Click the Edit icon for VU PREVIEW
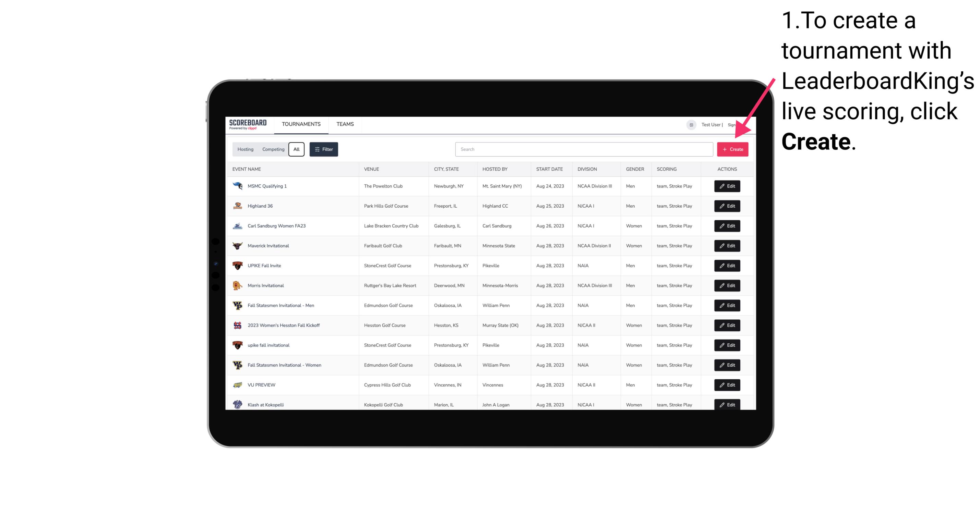 tap(727, 385)
